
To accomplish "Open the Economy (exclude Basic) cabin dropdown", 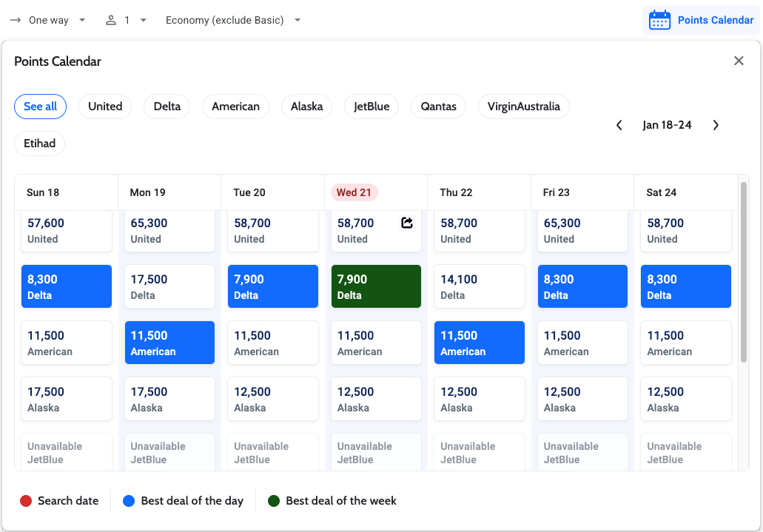I will [232, 20].
